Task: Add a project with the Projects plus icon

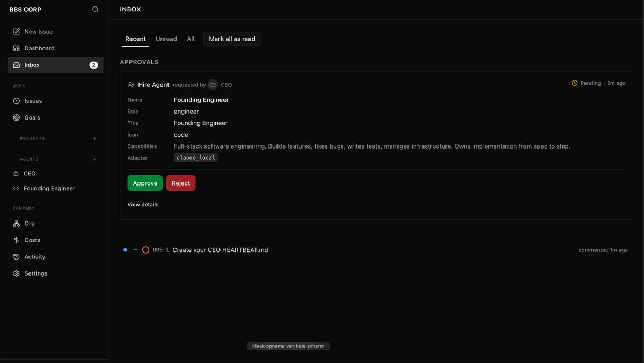Action: point(94,138)
